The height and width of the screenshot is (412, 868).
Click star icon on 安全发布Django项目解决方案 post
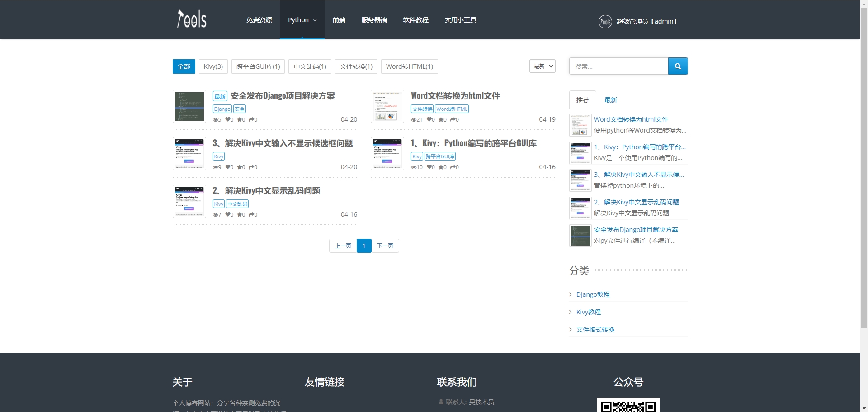(239, 120)
